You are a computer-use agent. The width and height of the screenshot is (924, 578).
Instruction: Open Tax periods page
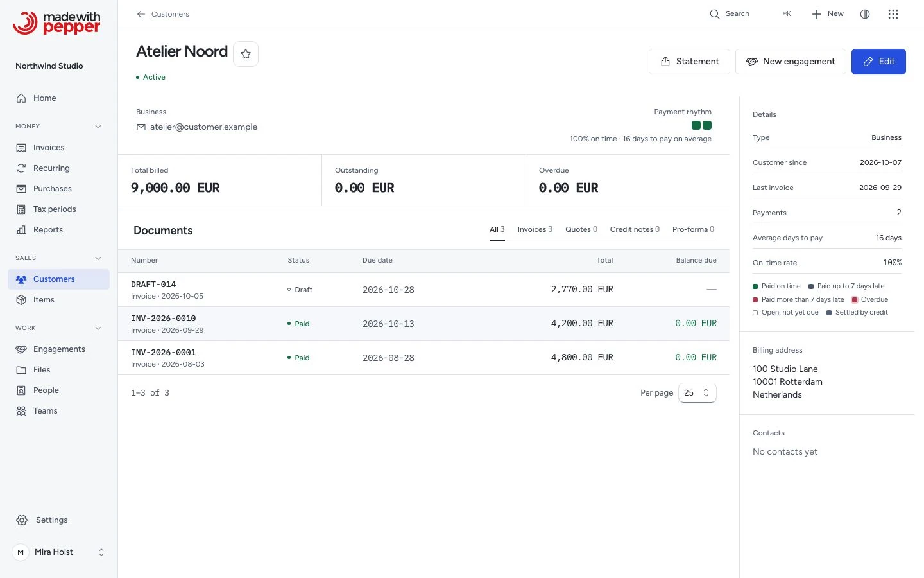(58, 209)
